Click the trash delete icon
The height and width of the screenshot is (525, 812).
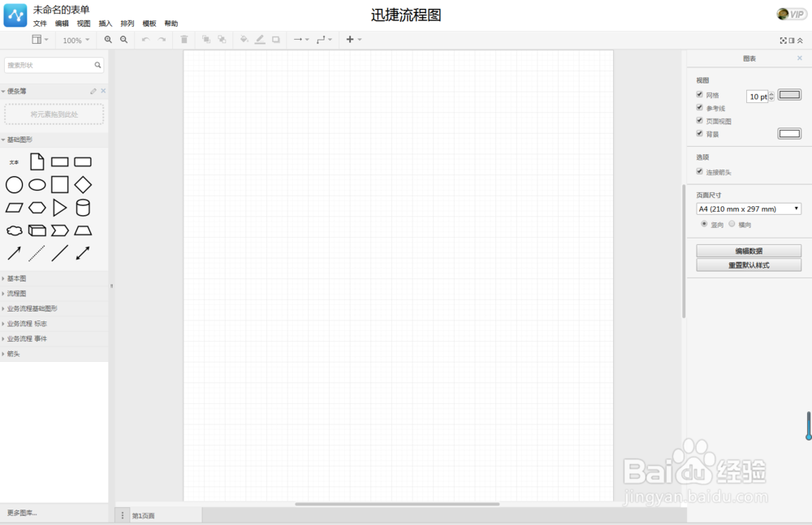pos(184,39)
